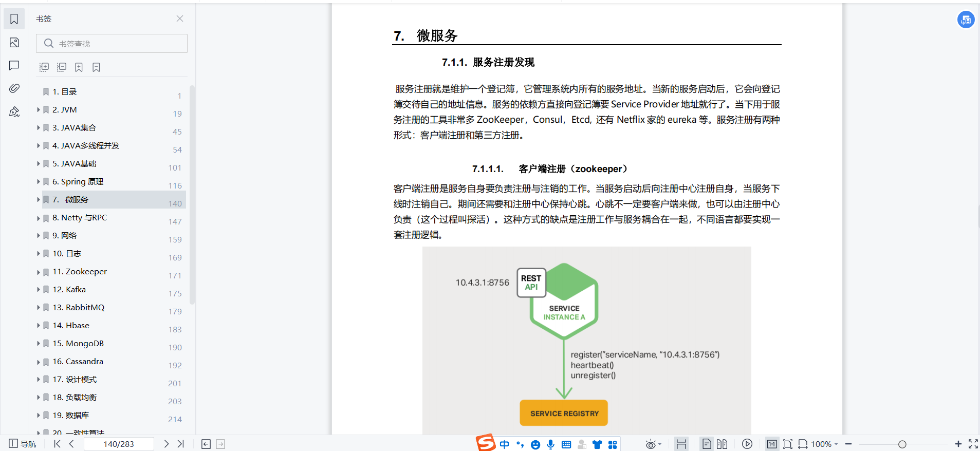Jump to bookmark 13. RabbitMQ
980x451 pixels.
[x=79, y=308]
